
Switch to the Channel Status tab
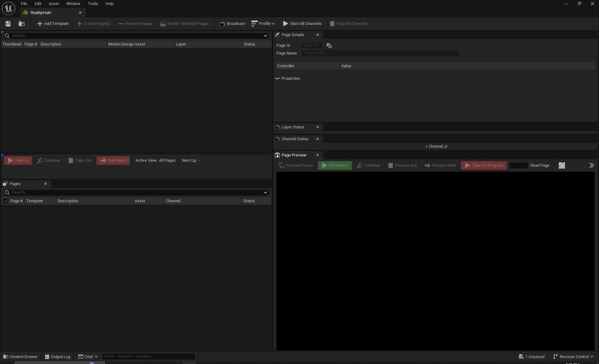pos(295,139)
